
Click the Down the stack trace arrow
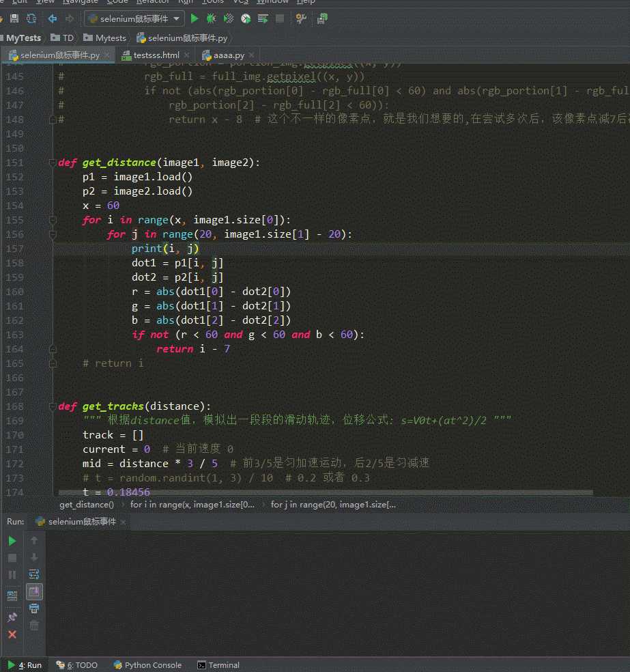(34, 557)
